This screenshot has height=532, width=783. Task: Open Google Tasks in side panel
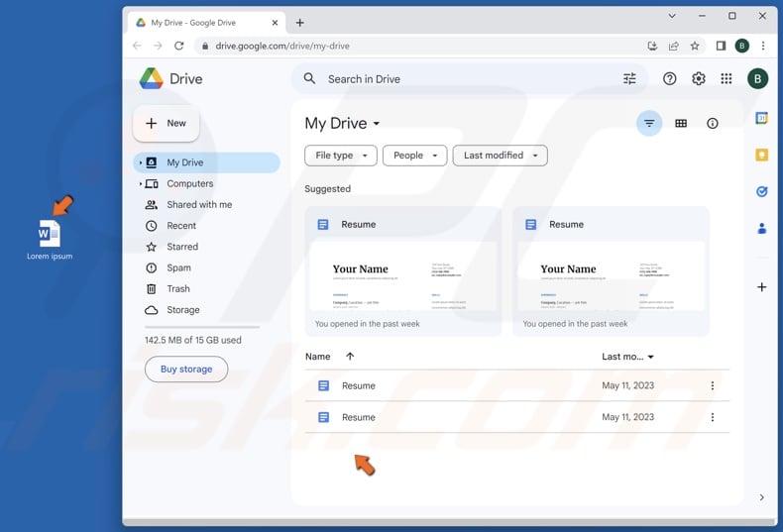tap(761, 191)
